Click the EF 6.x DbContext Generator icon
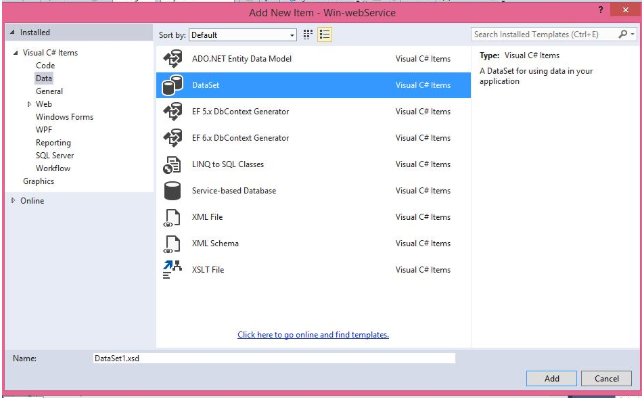 [x=172, y=138]
